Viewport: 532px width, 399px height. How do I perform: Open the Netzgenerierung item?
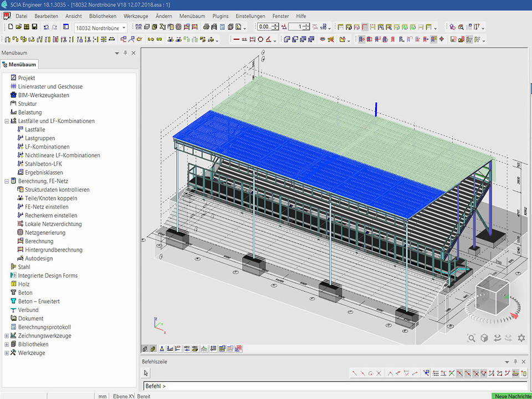pyautogui.click(x=46, y=233)
